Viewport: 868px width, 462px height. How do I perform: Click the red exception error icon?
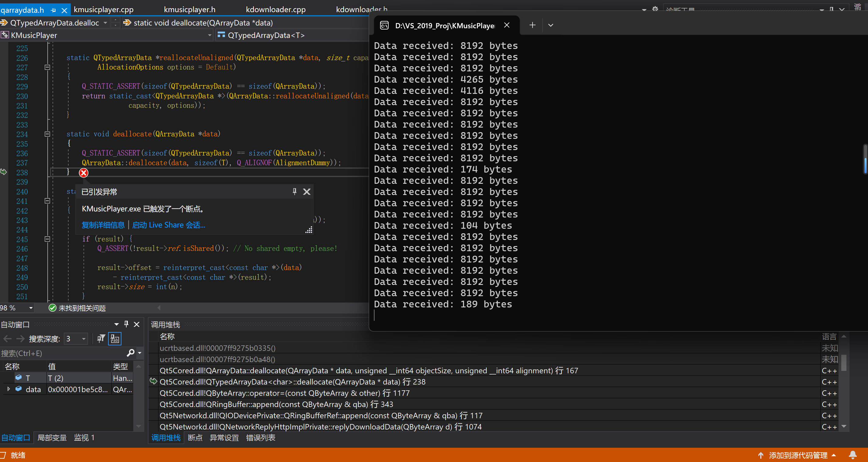83,173
